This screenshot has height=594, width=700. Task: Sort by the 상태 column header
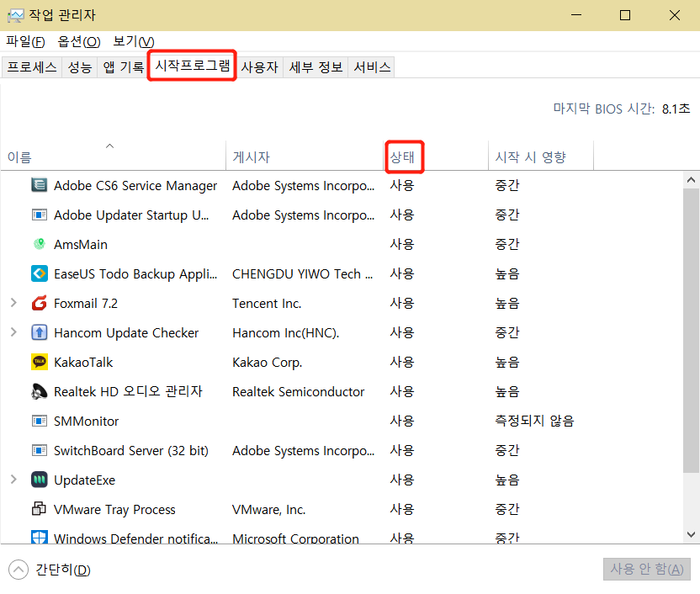click(x=404, y=157)
